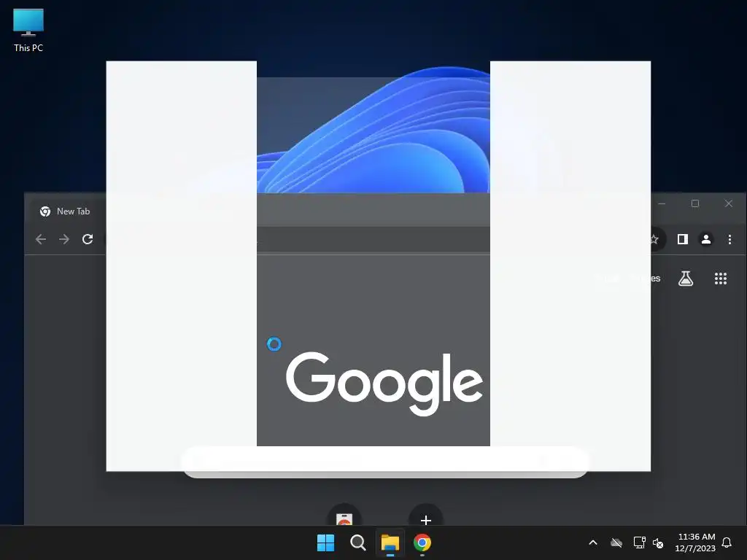
Task: Click the Google search box
Action: (x=385, y=462)
